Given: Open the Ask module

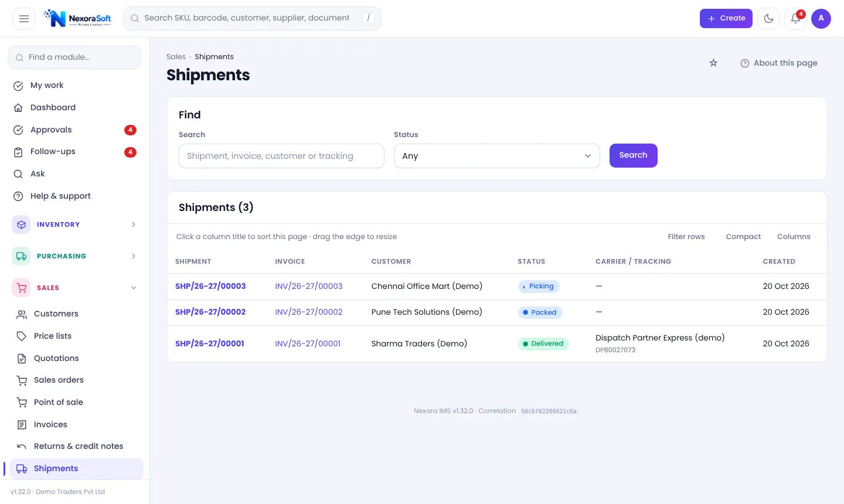Looking at the screenshot, I should tap(74, 174).
